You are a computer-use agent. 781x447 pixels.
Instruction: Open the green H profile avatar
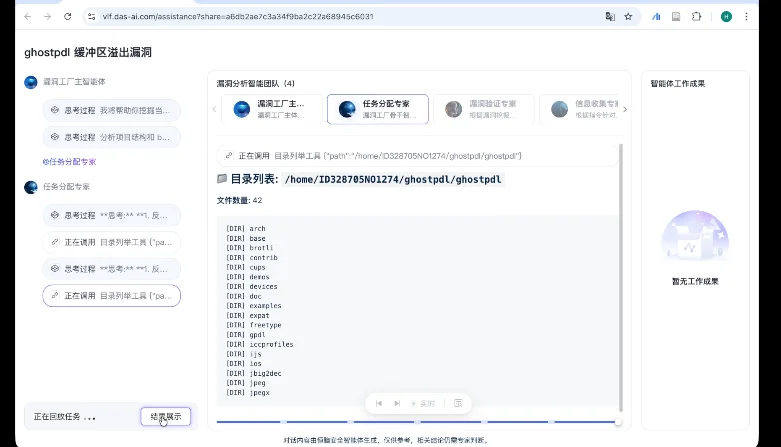pyautogui.click(x=726, y=16)
